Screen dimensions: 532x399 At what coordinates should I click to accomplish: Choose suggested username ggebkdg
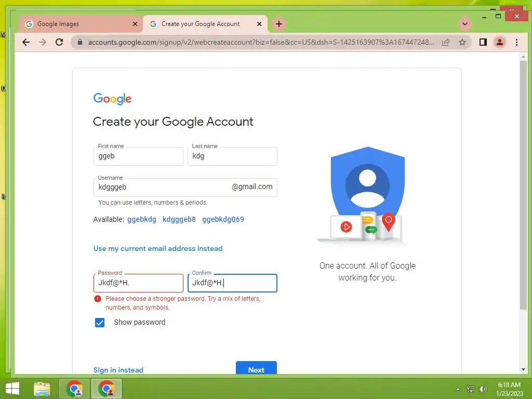click(142, 219)
